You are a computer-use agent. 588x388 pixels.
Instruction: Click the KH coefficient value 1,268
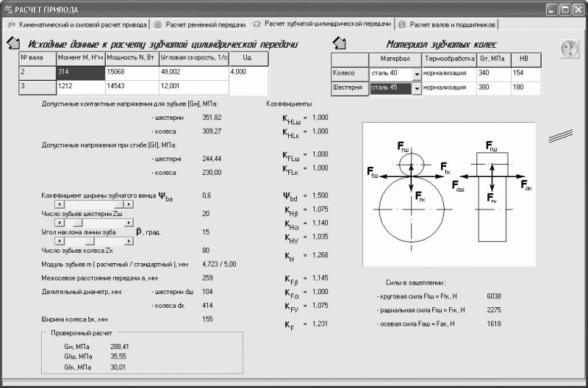coord(320,255)
